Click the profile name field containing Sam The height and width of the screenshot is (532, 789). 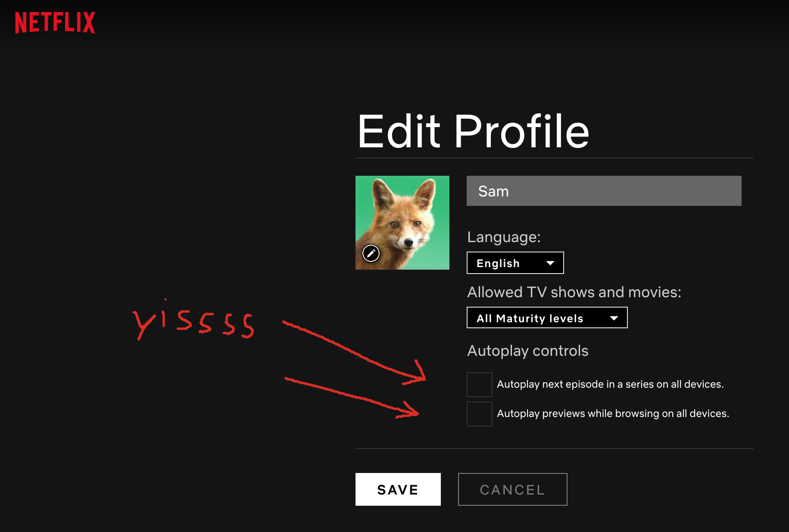[x=604, y=191]
